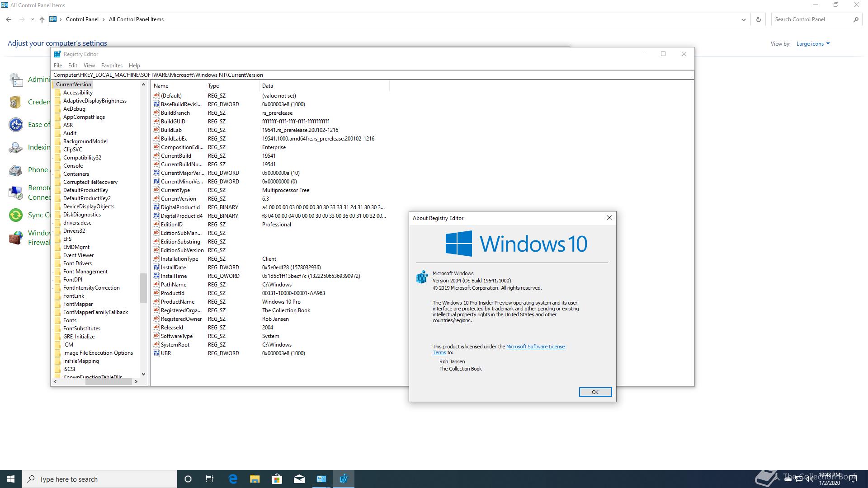
Task: Click the icon next to InstallDate value
Action: [x=156, y=267]
